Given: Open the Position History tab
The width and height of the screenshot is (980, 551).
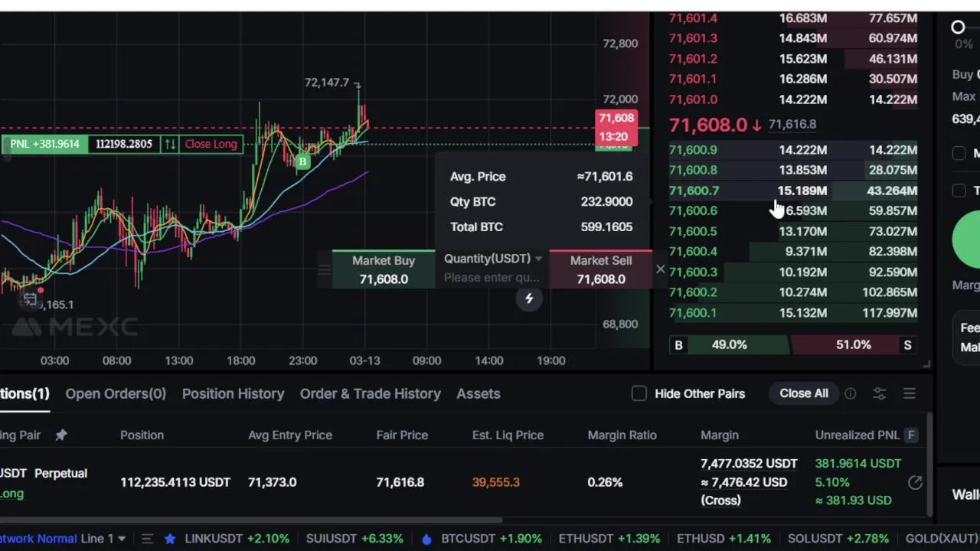Looking at the screenshot, I should pyautogui.click(x=233, y=393).
